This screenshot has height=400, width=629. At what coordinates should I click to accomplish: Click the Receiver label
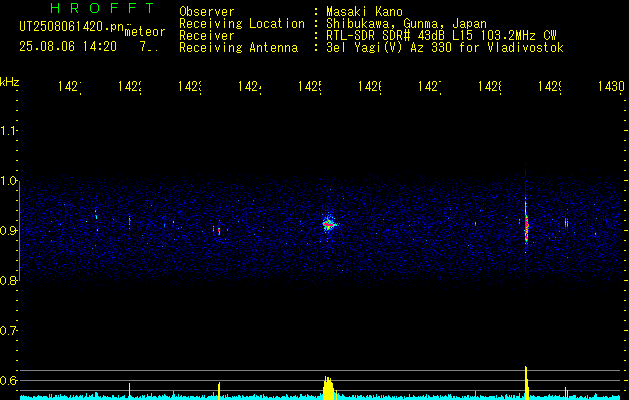[x=207, y=36]
